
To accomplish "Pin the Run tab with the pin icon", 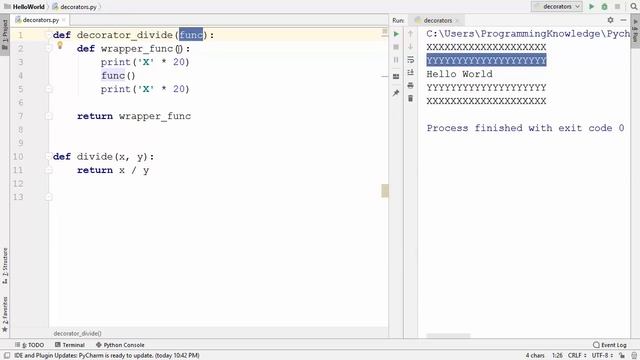I will click(396, 93).
